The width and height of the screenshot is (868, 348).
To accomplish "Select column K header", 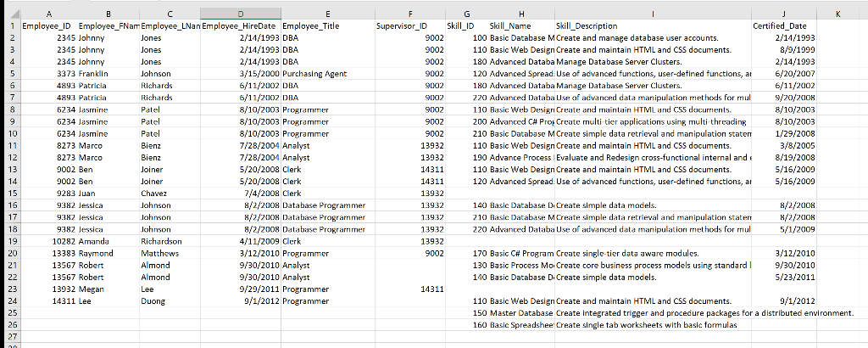I will click(838, 14).
